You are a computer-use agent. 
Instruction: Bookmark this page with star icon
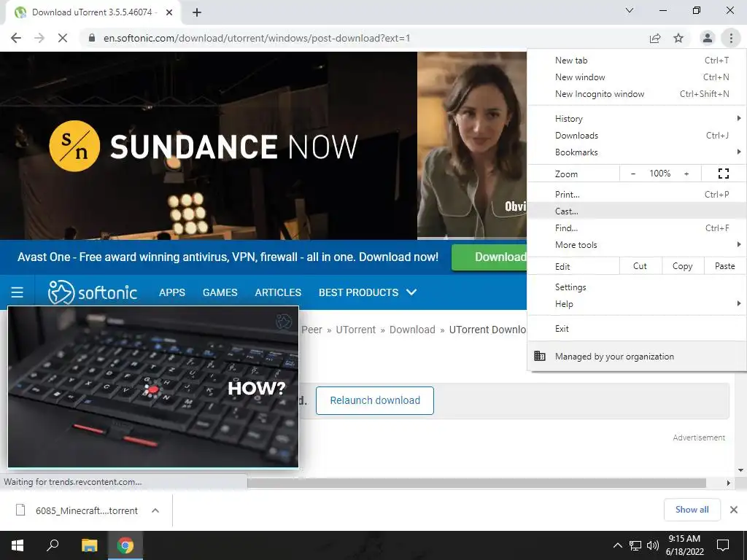[x=678, y=38]
